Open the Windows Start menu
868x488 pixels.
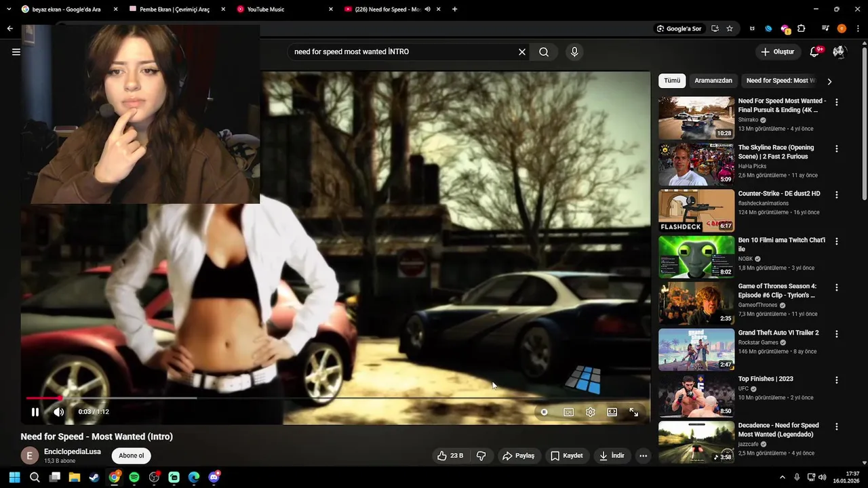[x=15, y=477]
